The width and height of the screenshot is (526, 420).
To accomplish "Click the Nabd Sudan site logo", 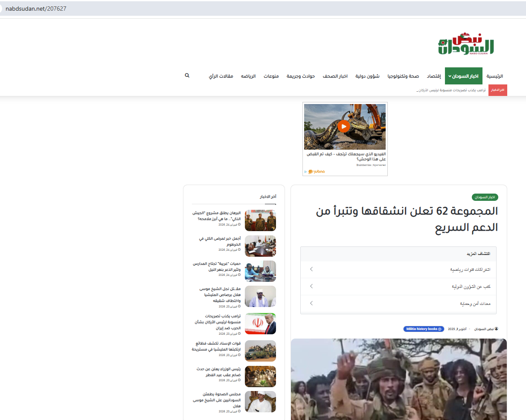I will click(x=466, y=44).
